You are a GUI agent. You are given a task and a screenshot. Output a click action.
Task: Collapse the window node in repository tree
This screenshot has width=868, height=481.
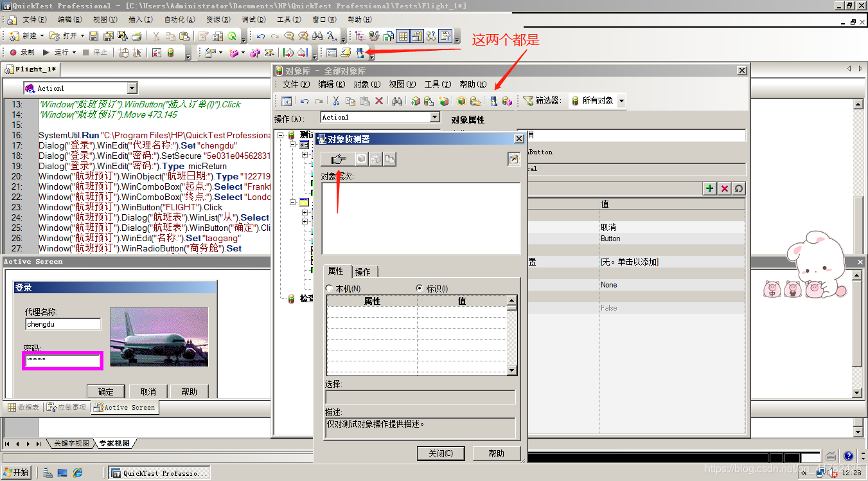(x=293, y=202)
